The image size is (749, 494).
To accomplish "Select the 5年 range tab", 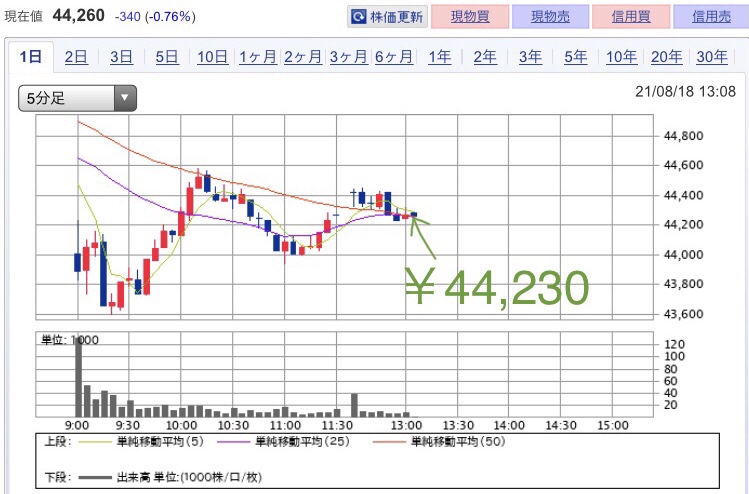I will [x=575, y=57].
